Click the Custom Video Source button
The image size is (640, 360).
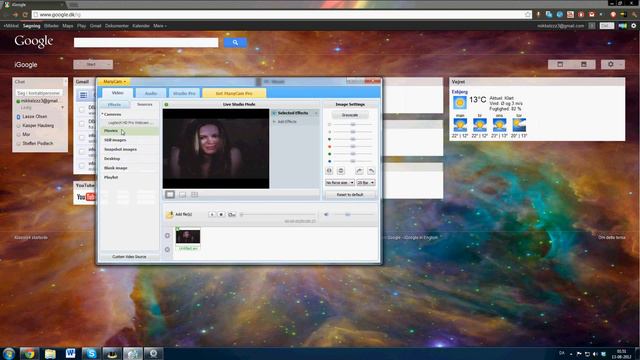[x=129, y=257]
